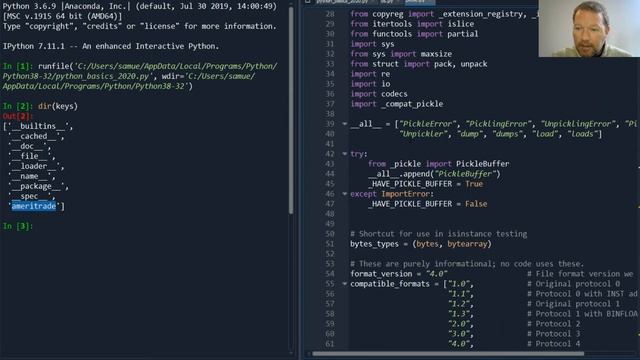Click the 'import re' code line
Screen dimensions: 640x360
coord(370,74)
